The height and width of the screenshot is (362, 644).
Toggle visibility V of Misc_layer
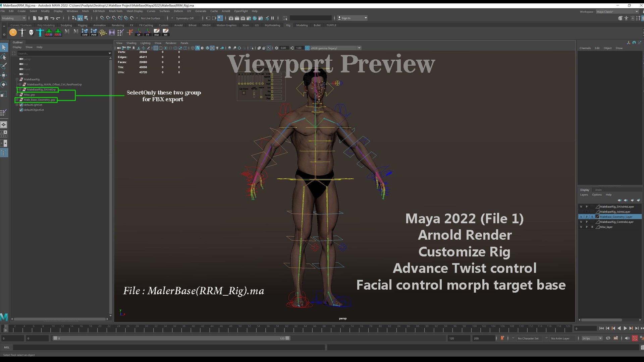point(581,227)
